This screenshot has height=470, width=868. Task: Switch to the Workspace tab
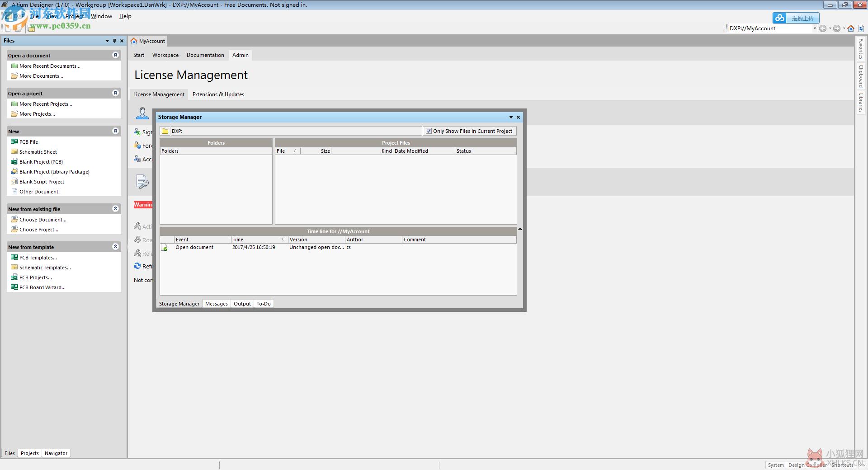coord(165,55)
